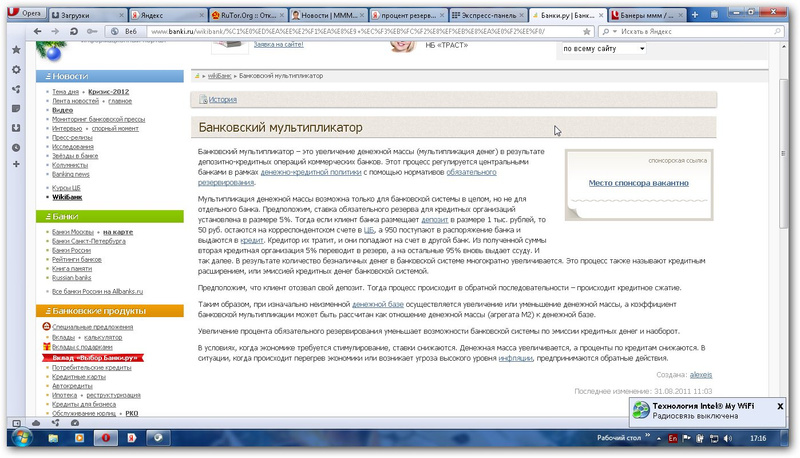Click Opera Unite icon in status bar
The width and height of the screenshot is (800, 458).
coord(56,423)
